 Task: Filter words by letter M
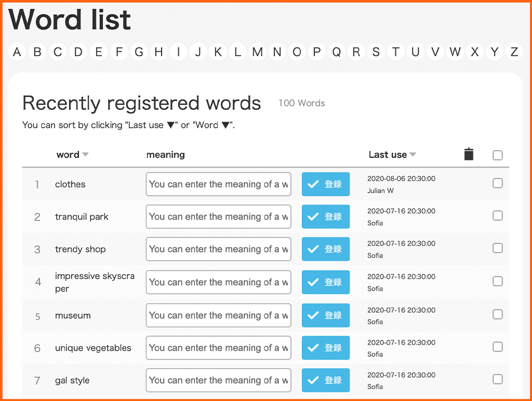(257, 52)
